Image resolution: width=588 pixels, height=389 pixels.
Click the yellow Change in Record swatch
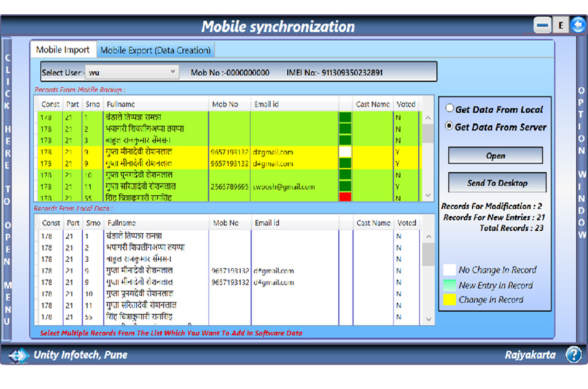449,300
